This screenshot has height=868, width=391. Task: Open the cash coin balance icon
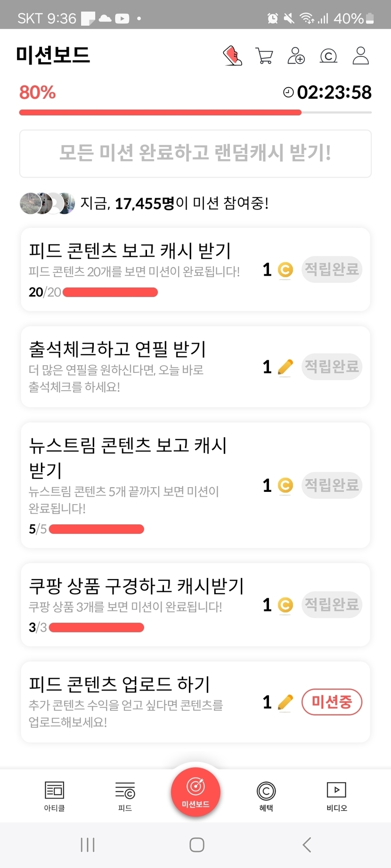point(328,56)
